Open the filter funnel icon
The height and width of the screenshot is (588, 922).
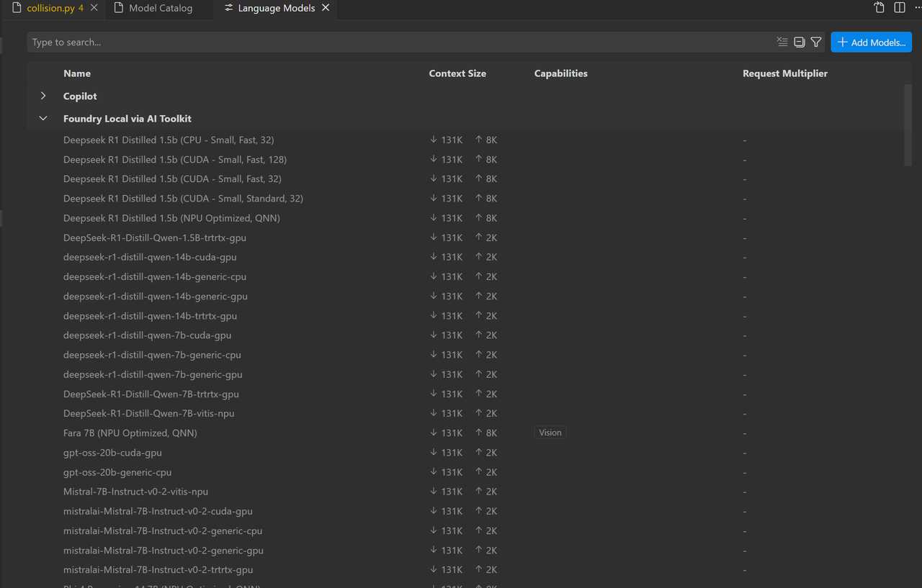point(816,42)
